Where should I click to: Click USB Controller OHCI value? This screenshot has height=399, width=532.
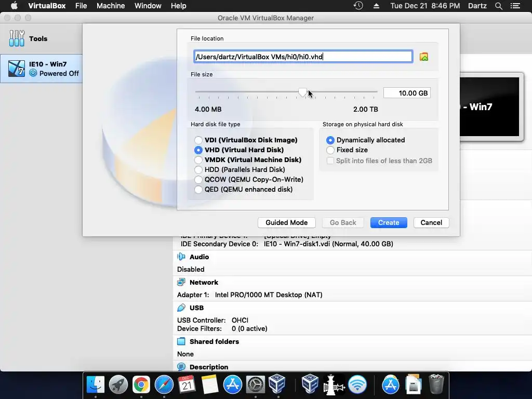point(240,320)
